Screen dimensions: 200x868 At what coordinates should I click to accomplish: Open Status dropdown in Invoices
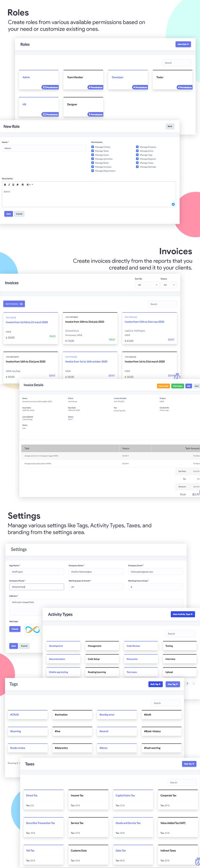click(168, 285)
